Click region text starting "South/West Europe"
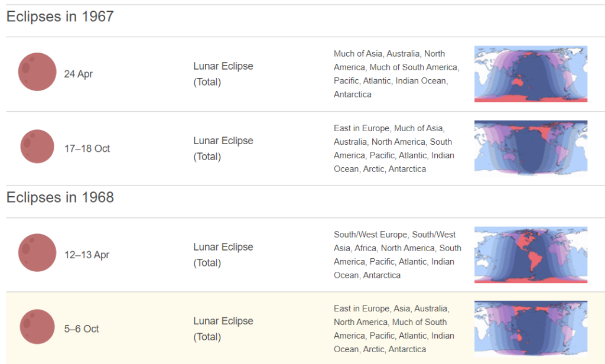The image size is (605, 364). 397,255
